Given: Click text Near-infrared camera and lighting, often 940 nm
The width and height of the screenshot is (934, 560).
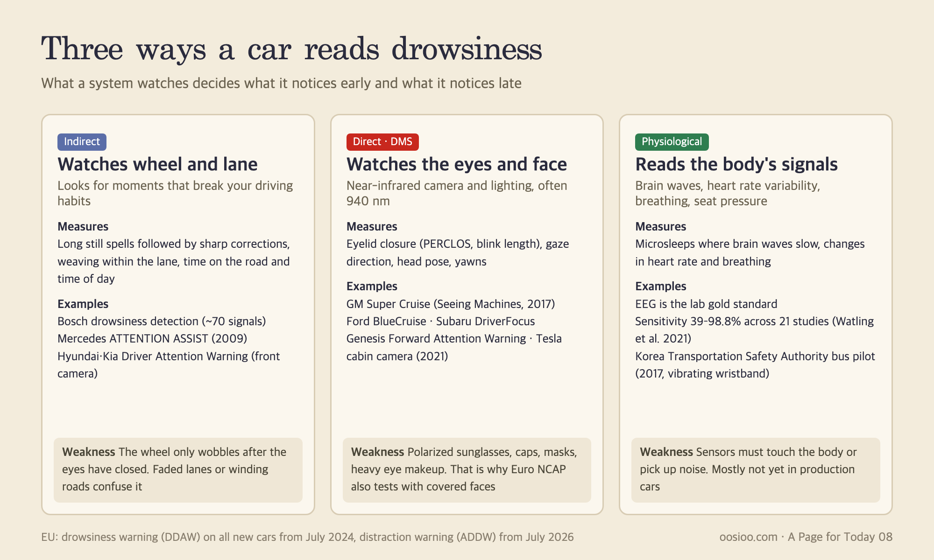Looking at the screenshot, I should point(457,193).
